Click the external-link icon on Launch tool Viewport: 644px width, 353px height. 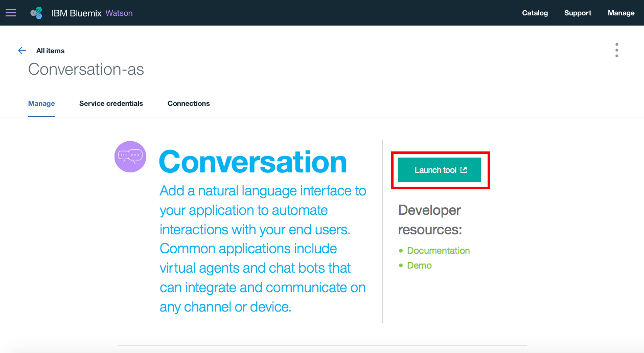(x=464, y=170)
